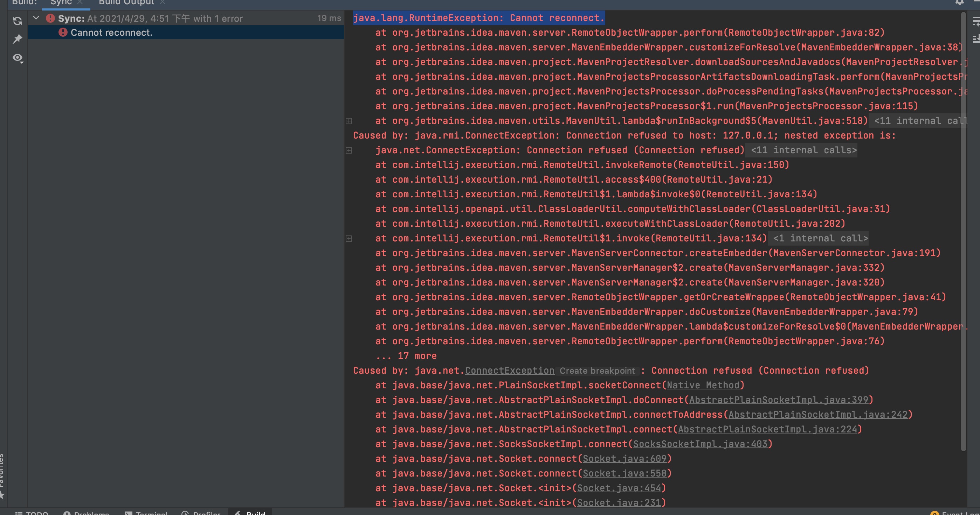Viewport: 980px width, 515px height.
Task: Expand internal calls at MavenUtil.lambda line
Action: coord(349,121)
